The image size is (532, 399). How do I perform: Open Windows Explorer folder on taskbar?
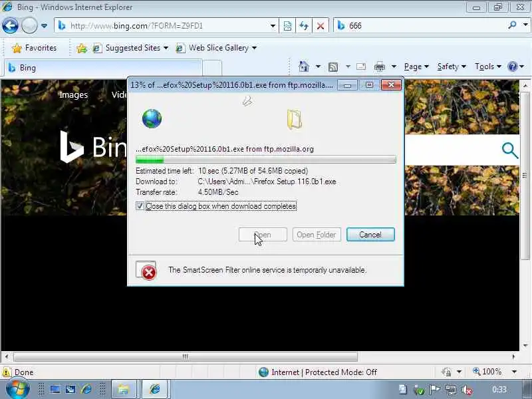[124, 389]
